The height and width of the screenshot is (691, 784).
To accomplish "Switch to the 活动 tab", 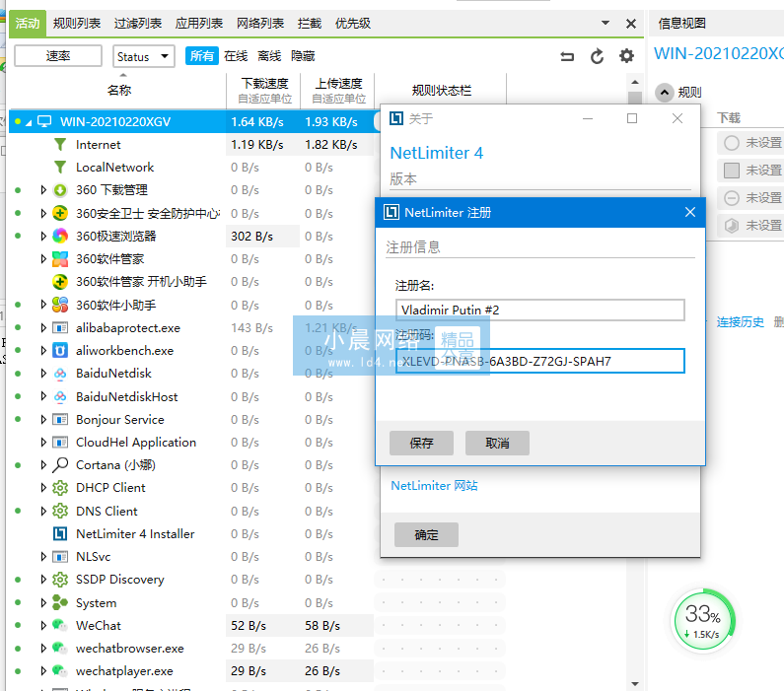I will pos(28,23).
